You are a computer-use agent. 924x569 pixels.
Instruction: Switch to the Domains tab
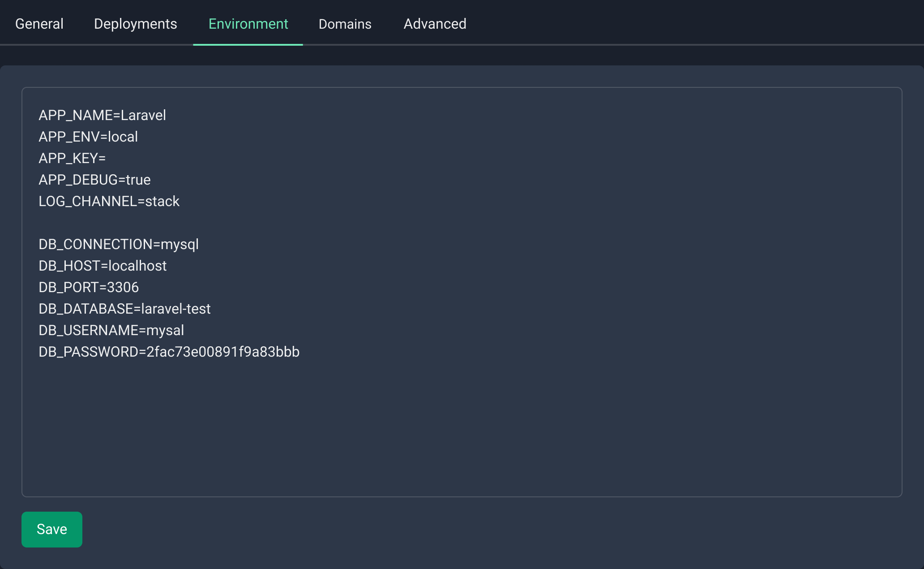pos(345,23)
